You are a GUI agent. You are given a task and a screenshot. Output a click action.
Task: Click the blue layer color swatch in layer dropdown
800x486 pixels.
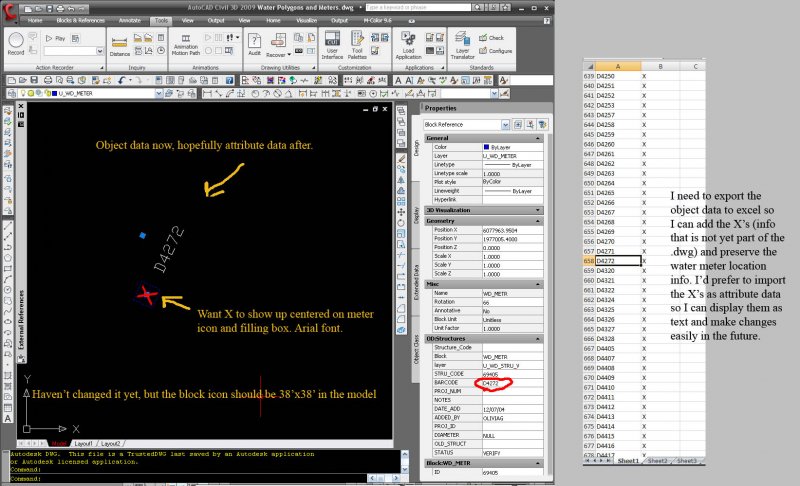pos(54,93)
